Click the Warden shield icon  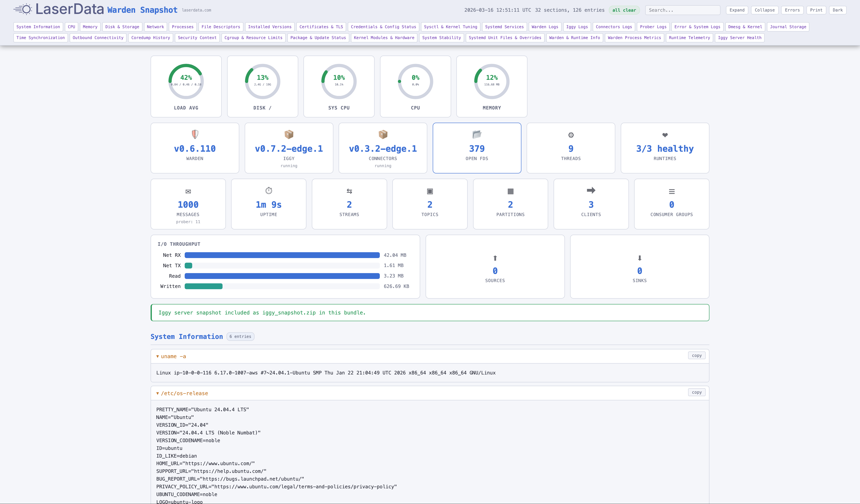[x=195, y=134]
